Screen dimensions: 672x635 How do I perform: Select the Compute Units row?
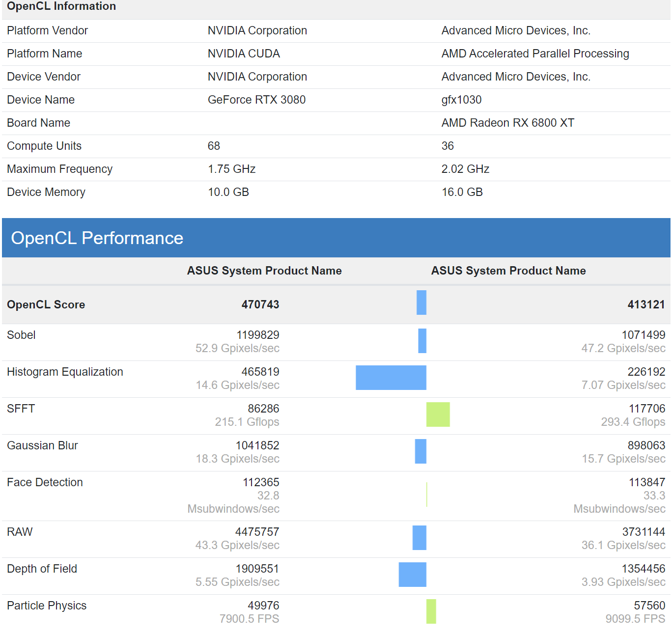tap(44, 146)
